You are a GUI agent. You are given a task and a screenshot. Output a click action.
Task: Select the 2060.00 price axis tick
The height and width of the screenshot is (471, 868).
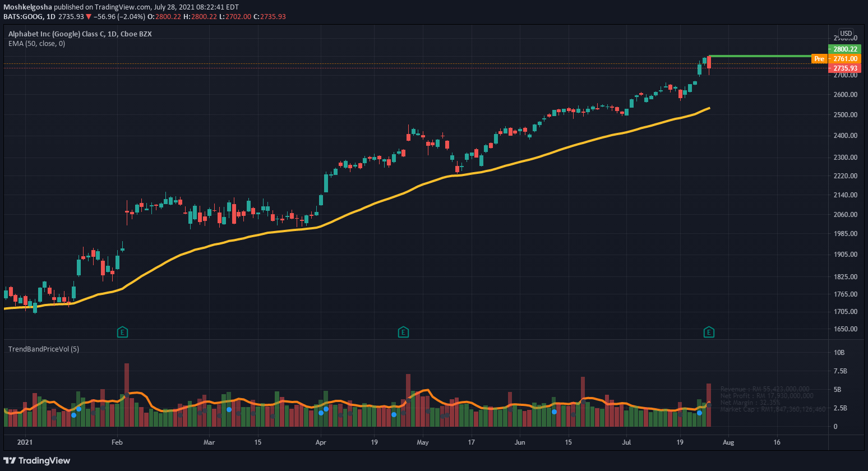[x=845, y=215]
